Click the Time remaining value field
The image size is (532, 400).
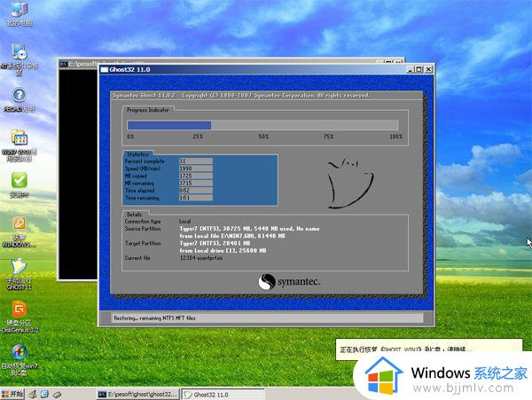196,198
